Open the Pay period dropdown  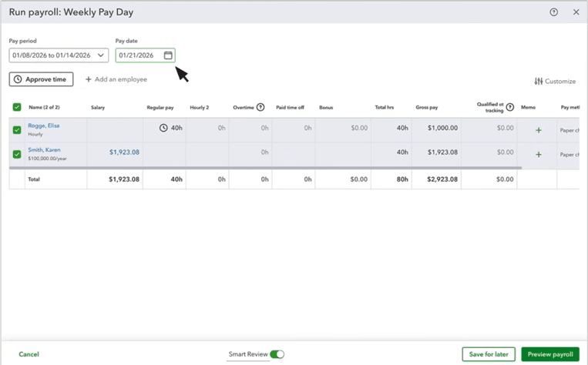click(x=59, y=55)
